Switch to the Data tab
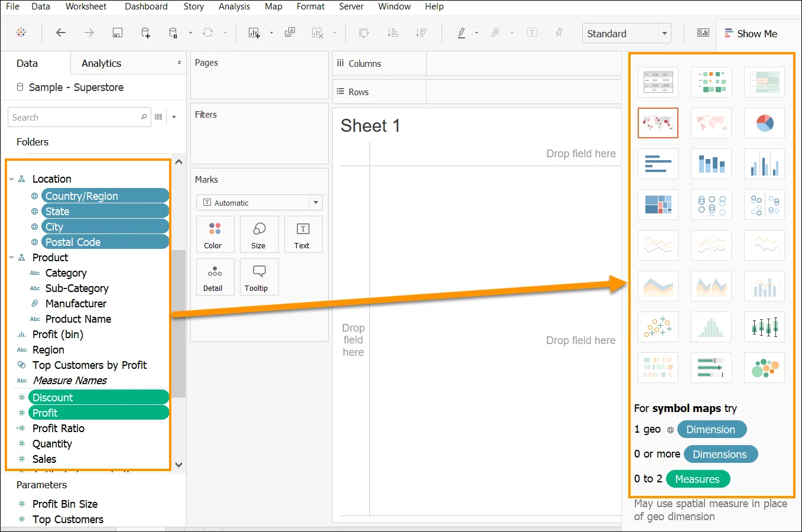802x532 pixels. [27, 63]
